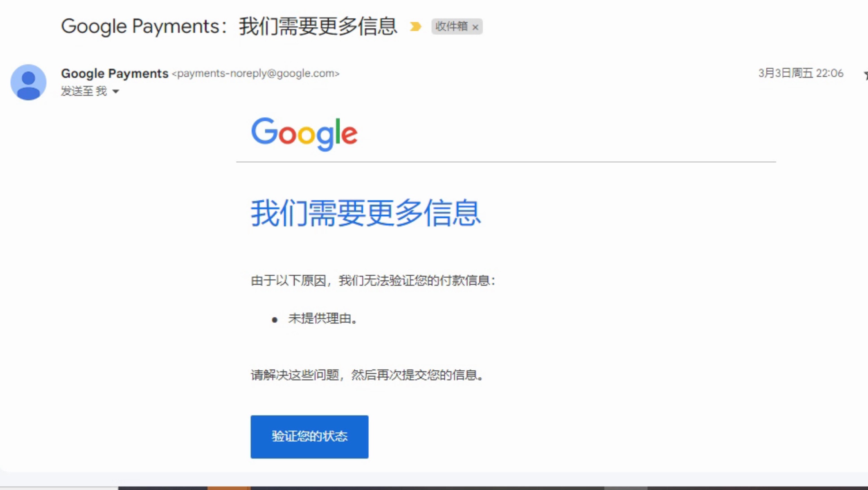The width and height of the screenshot is (868, 490).
Task: Open the sender's avatar profile picture
Action: (x=29, y=82)
